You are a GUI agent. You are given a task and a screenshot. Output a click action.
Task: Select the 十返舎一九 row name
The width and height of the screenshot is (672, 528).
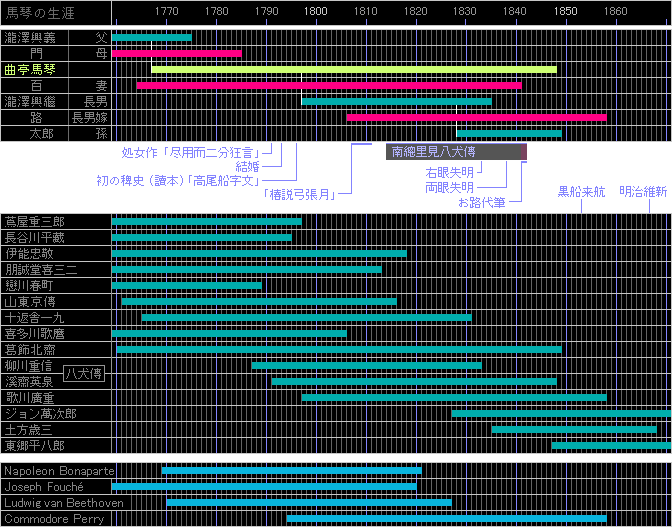click(x=35, y=318)
